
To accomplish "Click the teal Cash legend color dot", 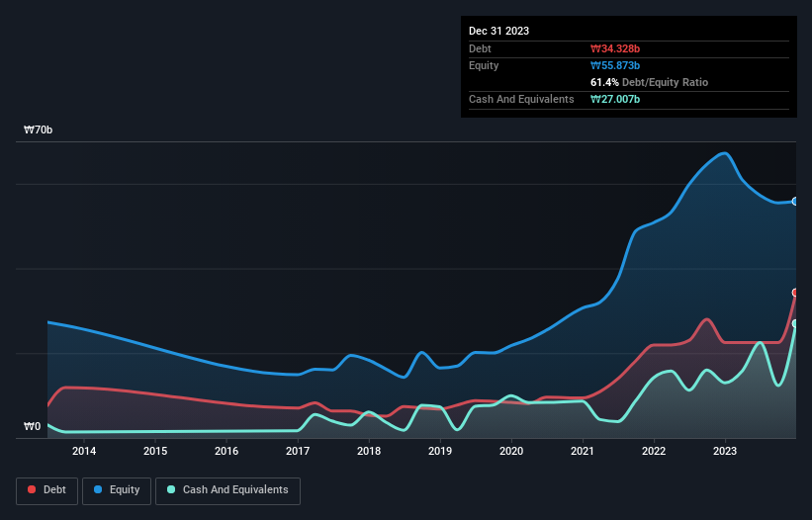I will (171, 489).
